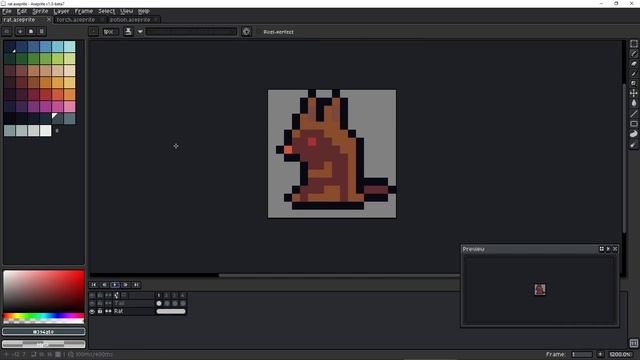Viewport: 640px width, 360px height.
Task: Select the Rectangle shape tool
Action: 633,124
